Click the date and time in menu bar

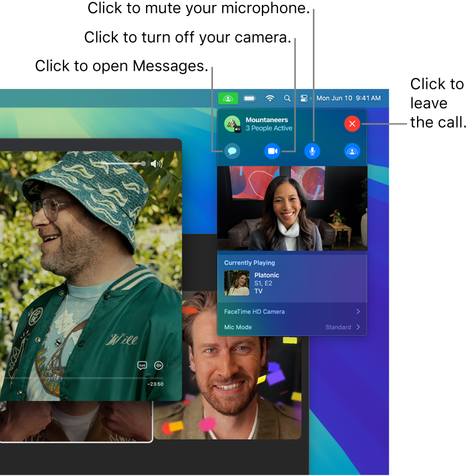(x=349, y=98)
